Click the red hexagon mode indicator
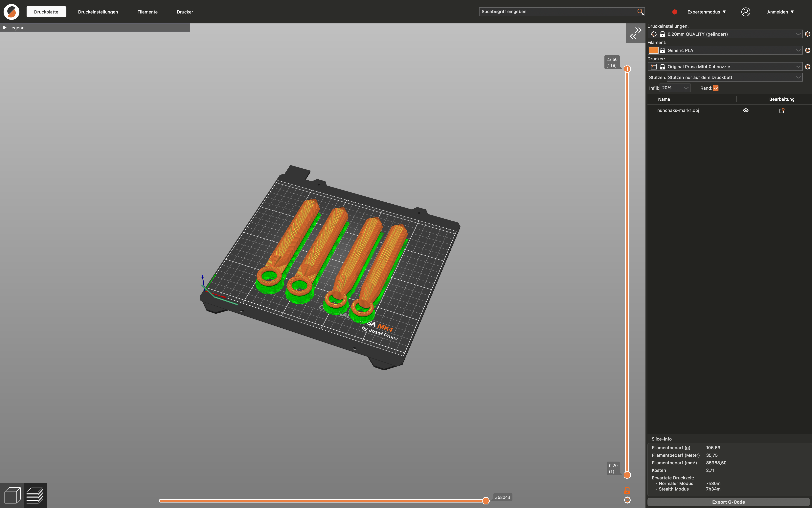The image size is (812, 508). (675, 12)
